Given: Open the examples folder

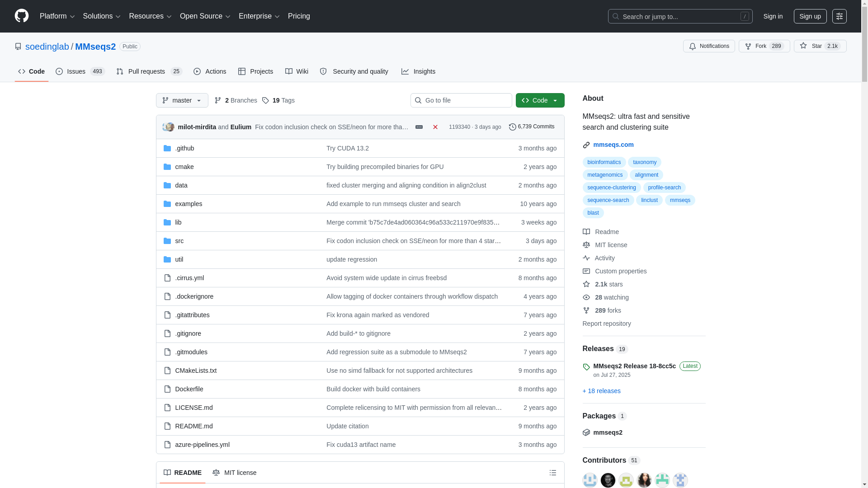Looking at the screenshot, I should (189, 204).
